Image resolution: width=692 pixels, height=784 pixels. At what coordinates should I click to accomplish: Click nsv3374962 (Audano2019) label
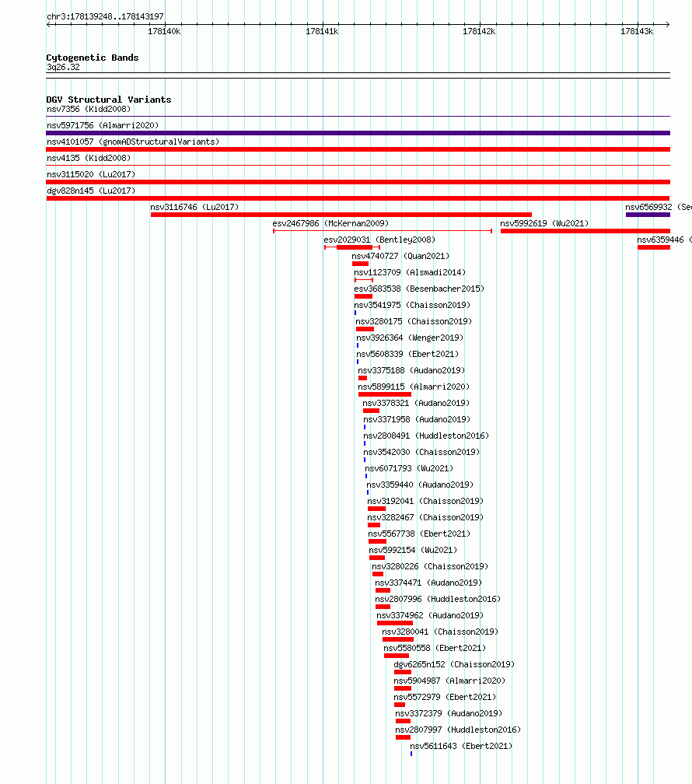(x=430, y=615)
